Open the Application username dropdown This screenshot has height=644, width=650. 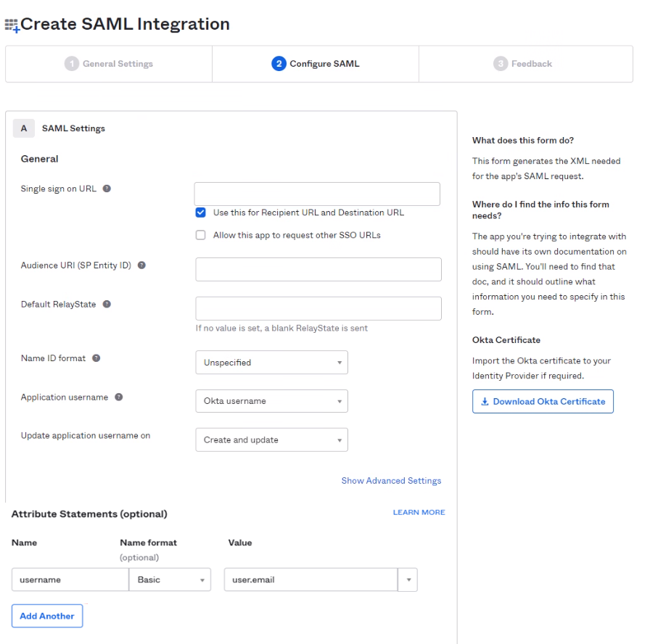(x=271, y=401)
